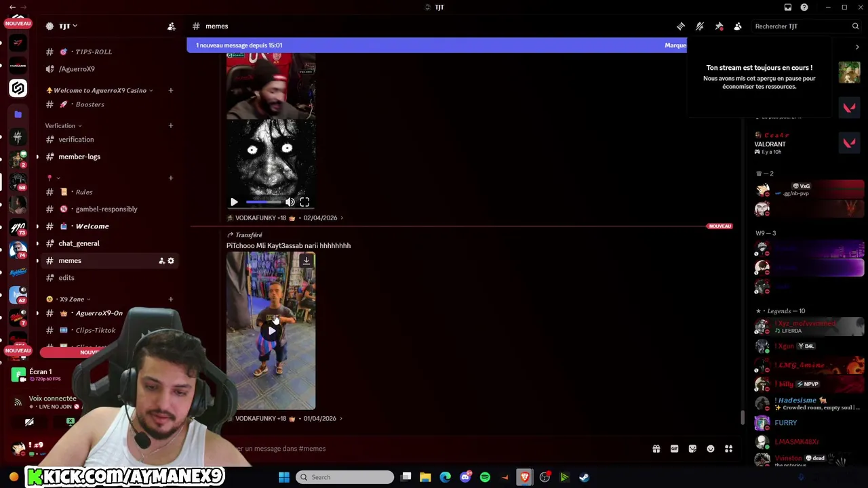Collapse the Verfication category
This screenshot has height=488, width=868.
coord(63,125)
